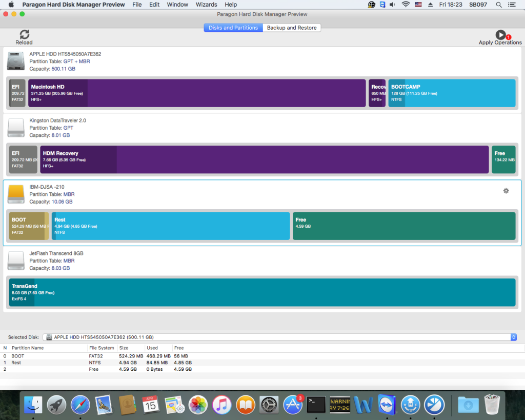This screenshot has height=420, width=525.
Task: Open Calendar icon showing 15
Action: [x=151, y=405]
